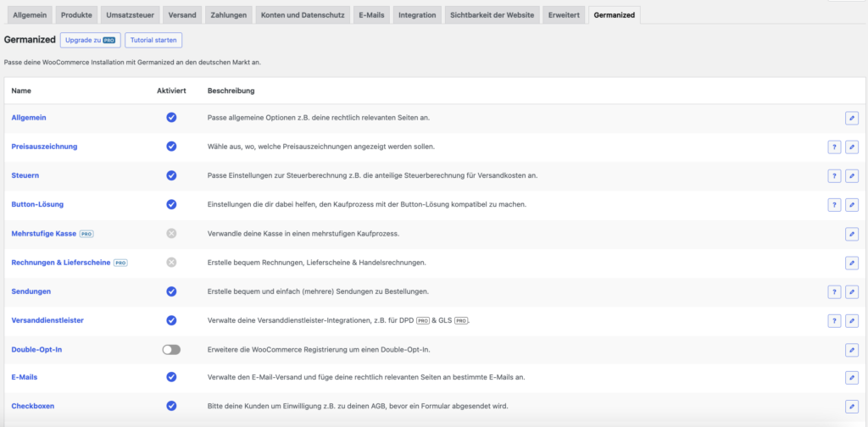Click the Beschreibung column header
The image size is (868, 427).
(231, 90)
